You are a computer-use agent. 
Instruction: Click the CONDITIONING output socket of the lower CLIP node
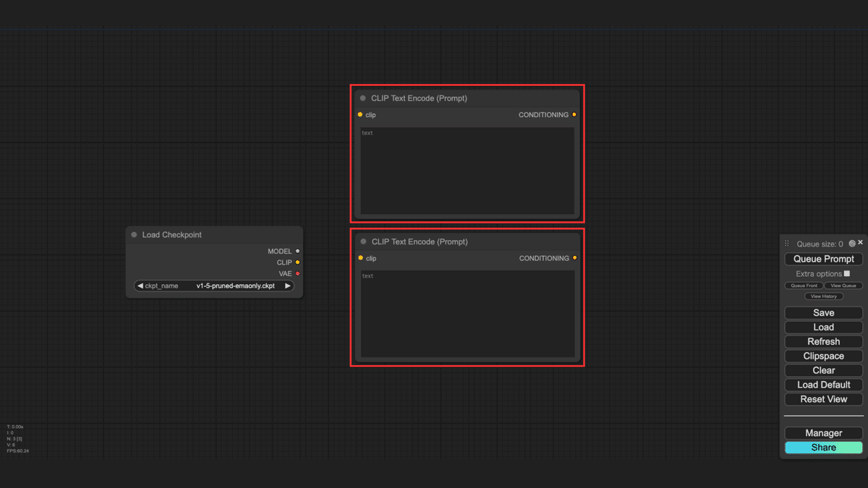click(x=574, y=258)
